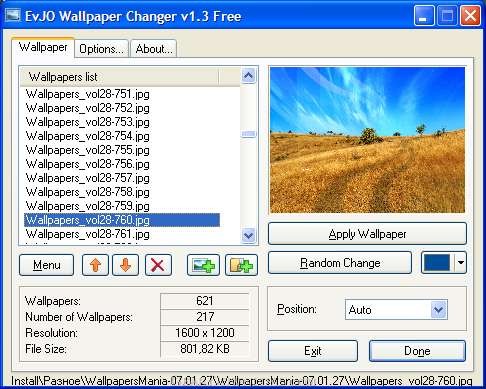Delete selected wallpaper with red X icon
Image resolution: width=486 pixels, height=389 pixels.
(158, 265)
